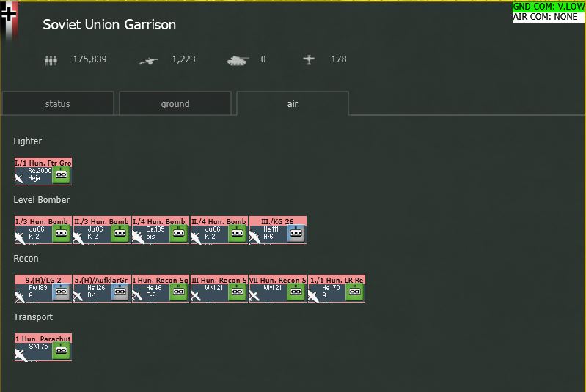This screenshot has height=392, width=586.
Task: Click the SM.75 aircraft silhouette
Action: [21, 355]
